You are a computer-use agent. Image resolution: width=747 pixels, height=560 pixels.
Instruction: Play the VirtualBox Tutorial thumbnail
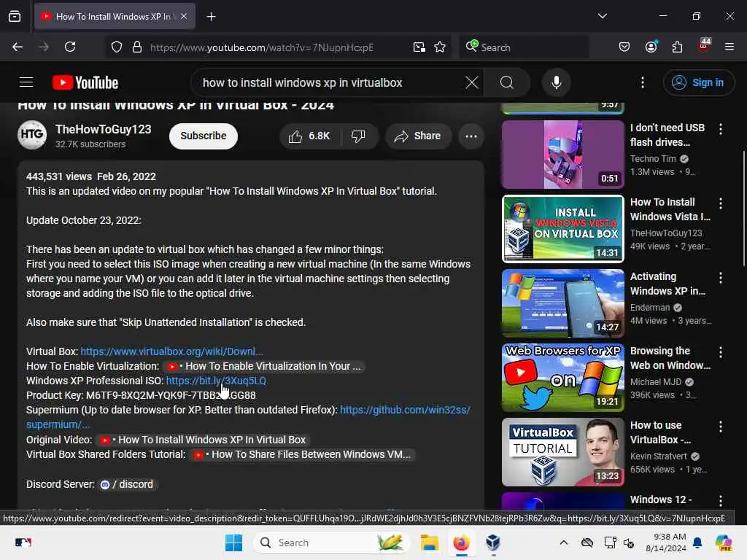[562, 451]
